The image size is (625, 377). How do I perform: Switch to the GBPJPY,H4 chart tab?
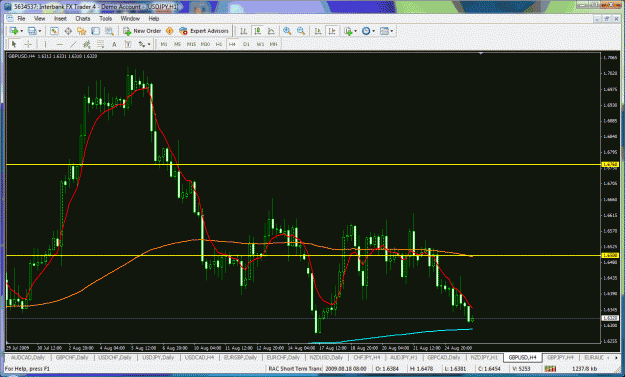(x=560, y=357)
